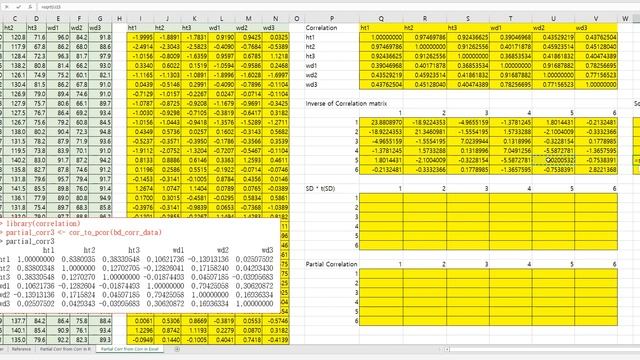Select cell with value 21.3460981
The width and height of the screenshot is (640, 360).
point(425,132)
